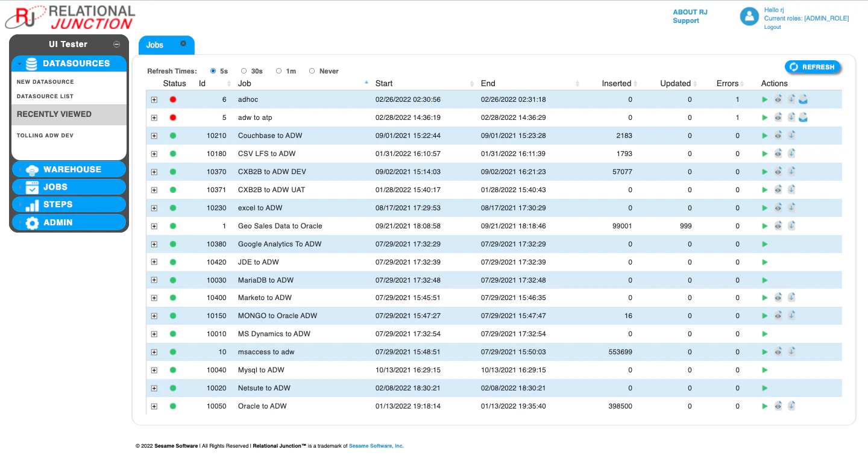This screenshot has height=476, width=868.
Task: Expand details for the adhoc job row
Action: tap(154, 99)
